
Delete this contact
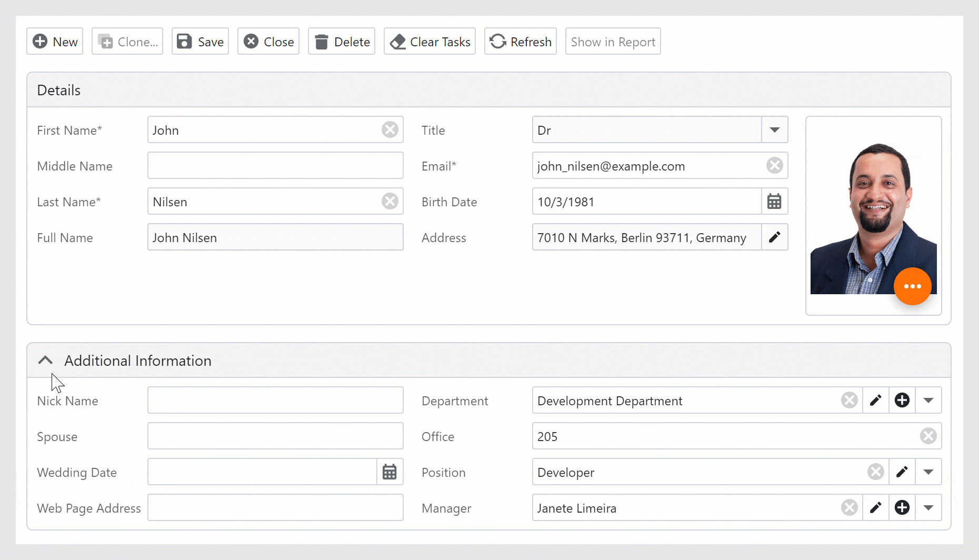(x=341, y=41)
